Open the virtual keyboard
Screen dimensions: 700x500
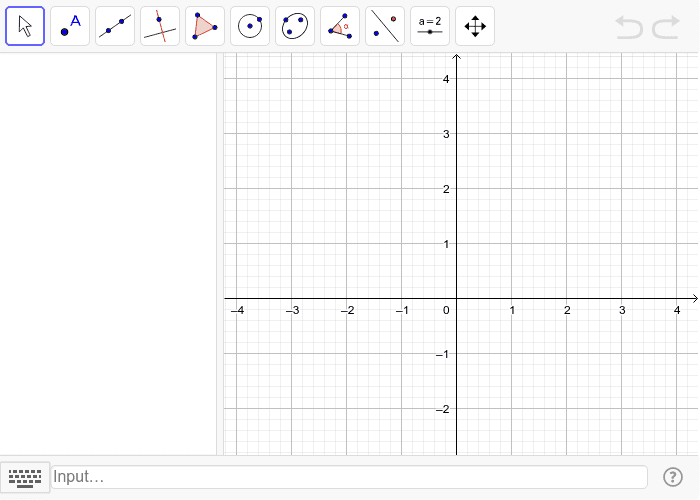tap(25, 477)
